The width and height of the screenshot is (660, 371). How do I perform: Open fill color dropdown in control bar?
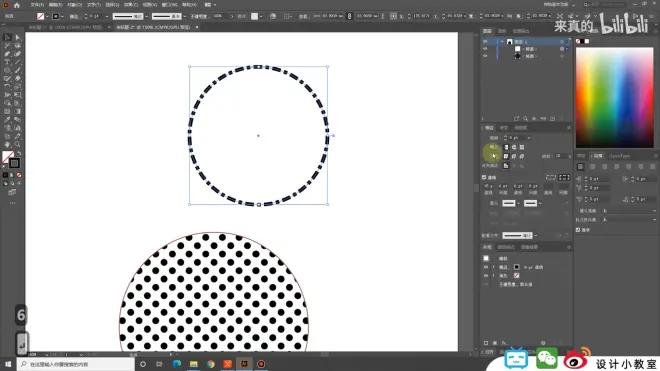[x=47, y=16]
